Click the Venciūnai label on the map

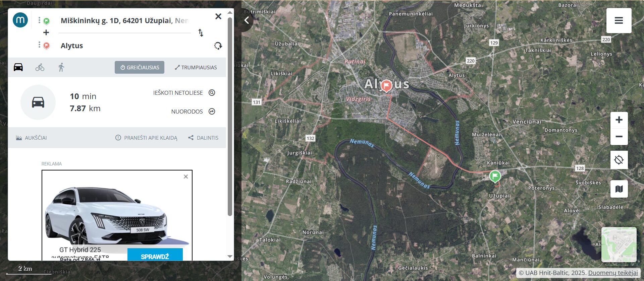pos(527,122)
